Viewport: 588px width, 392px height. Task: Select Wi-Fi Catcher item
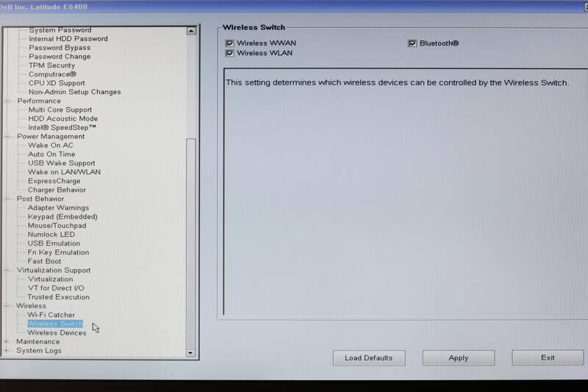(x=51, y=315)
